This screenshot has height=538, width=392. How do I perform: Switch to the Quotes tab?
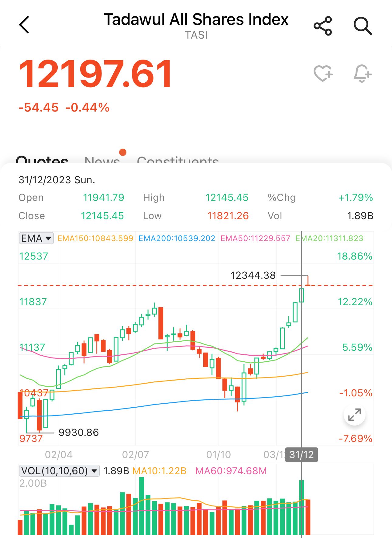coord(42,160)
